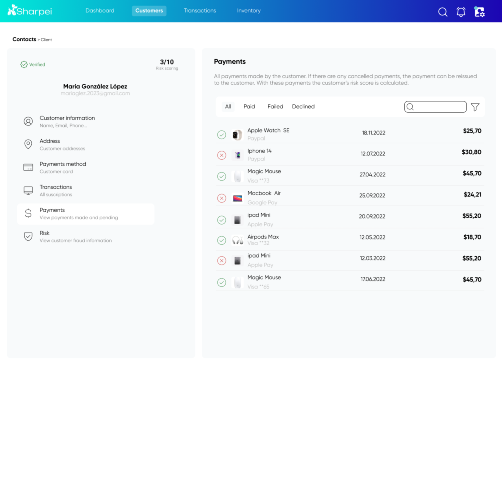Click the Payments panel heading
Image resolution: width=502 pixels, height=500 pixels.
click(230, 62)
